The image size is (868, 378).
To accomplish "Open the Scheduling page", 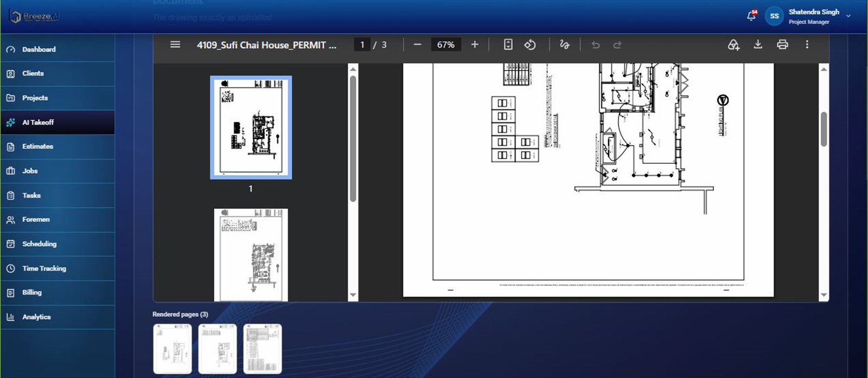I will (58, 244).
